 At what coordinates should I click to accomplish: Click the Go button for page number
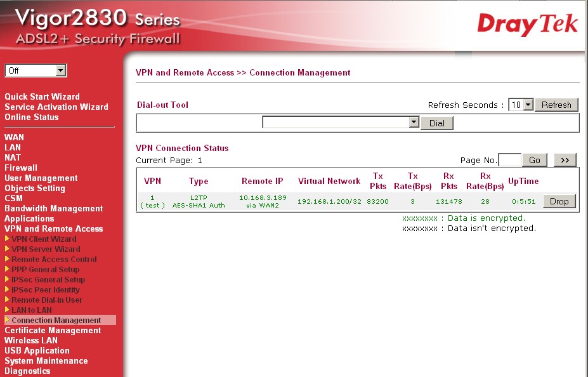[535, 160]
